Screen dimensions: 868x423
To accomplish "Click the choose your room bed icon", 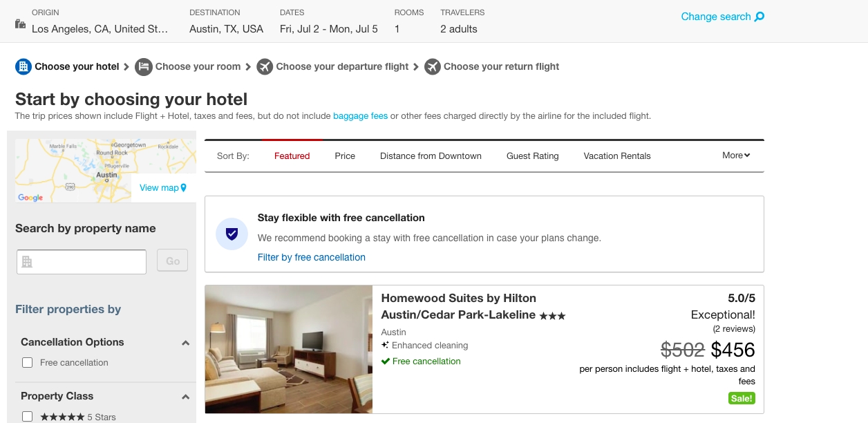I will click(x=143, y=66).
